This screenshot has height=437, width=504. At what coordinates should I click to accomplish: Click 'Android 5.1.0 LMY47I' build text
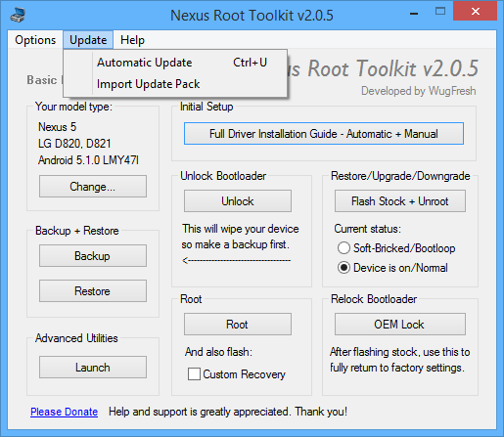pyautogui.click(x=88, y=160)
